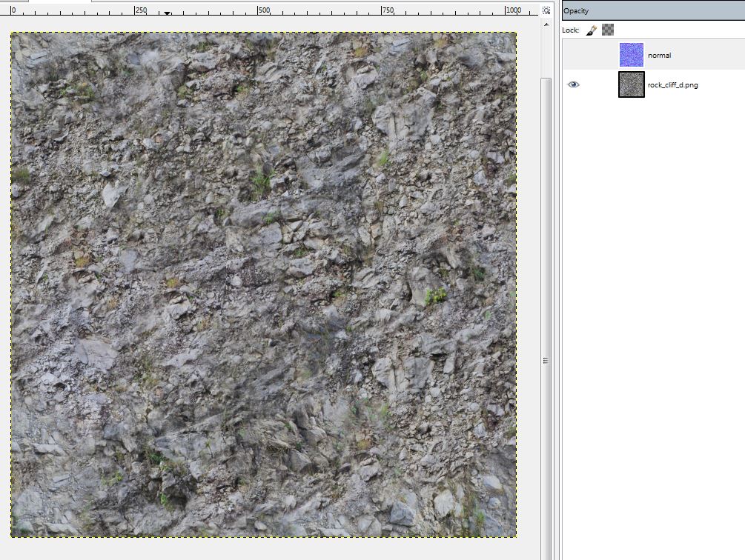Image resolution: width=745 pixels, height=560 pixels.
Task: Click the vertical scrollbar up arrow
Action: pyautogui.click(x=546, y=24)
